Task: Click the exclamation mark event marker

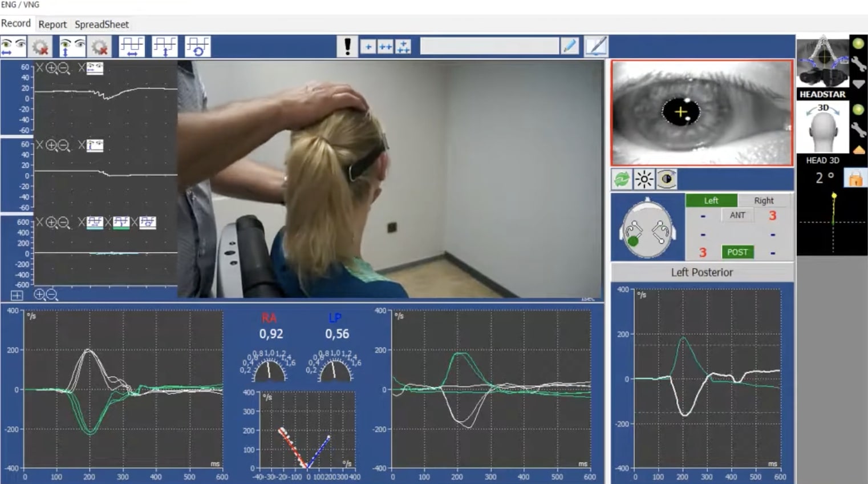Action: 347,46
